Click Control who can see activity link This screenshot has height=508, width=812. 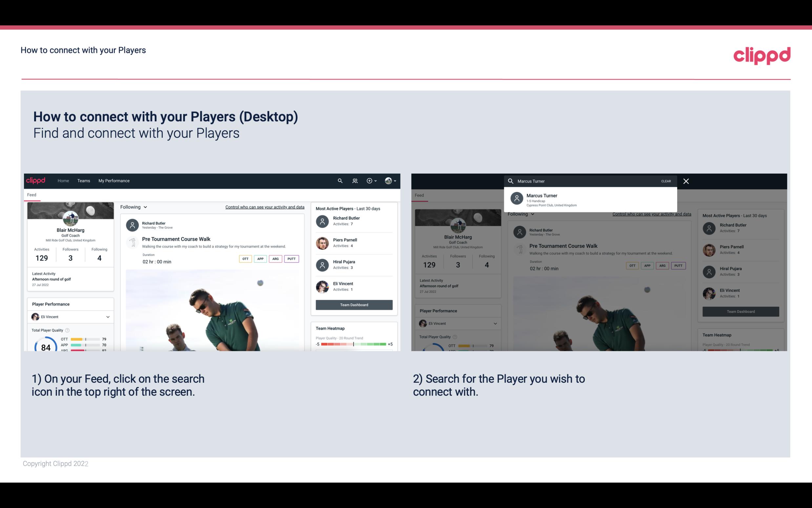(264, 207)
